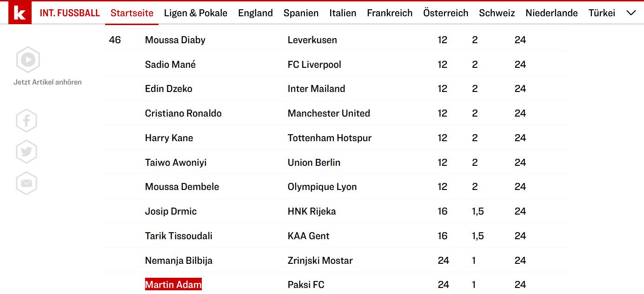Click Cristiano Ronaldo player row
This screenshot has height=294, width=644.
[x=336, y=113]
